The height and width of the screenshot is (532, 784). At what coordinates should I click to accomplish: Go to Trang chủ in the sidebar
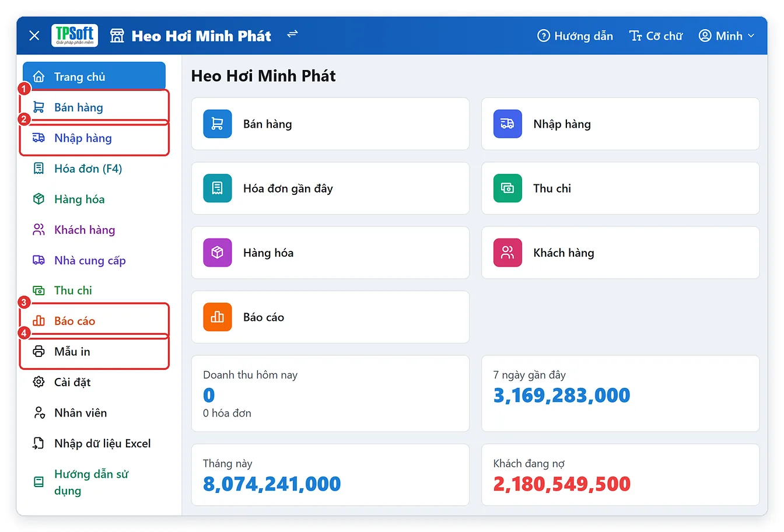point(94,76)
